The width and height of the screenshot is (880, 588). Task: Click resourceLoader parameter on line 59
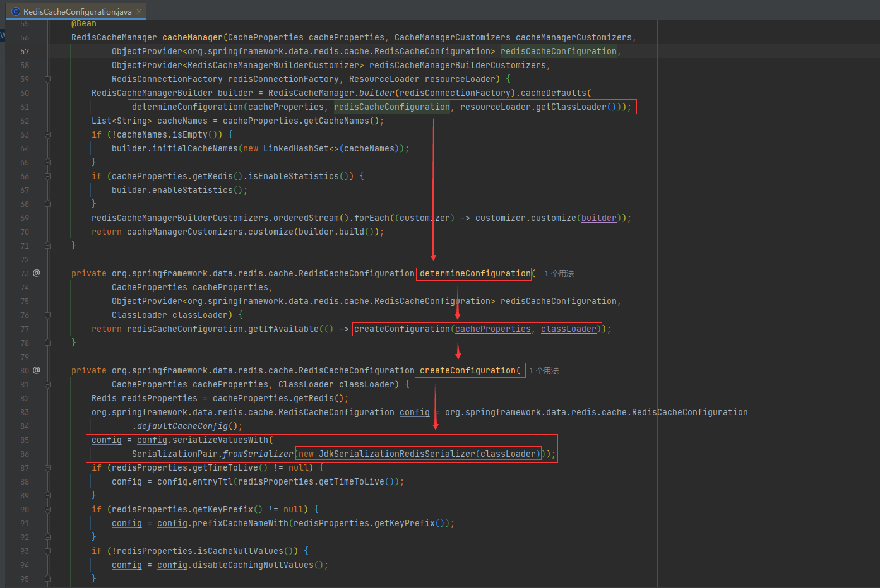[460, 79]
